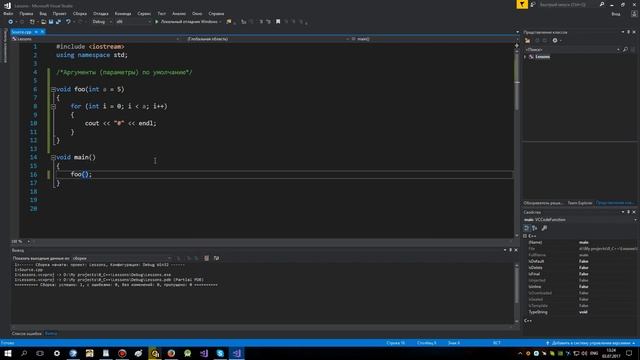Open Skype from the taskbar
This screenshot has height=360, width=640.
(x=220, y=353)
